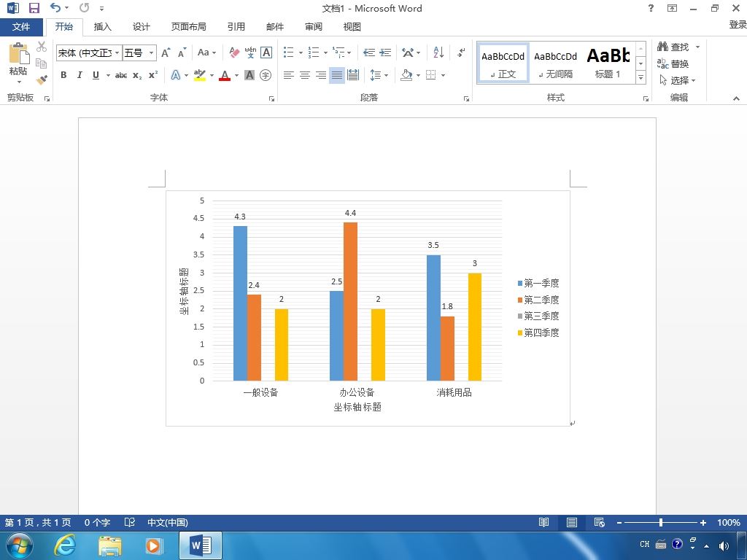Open the Ribbon Display Options

(672, 8)
